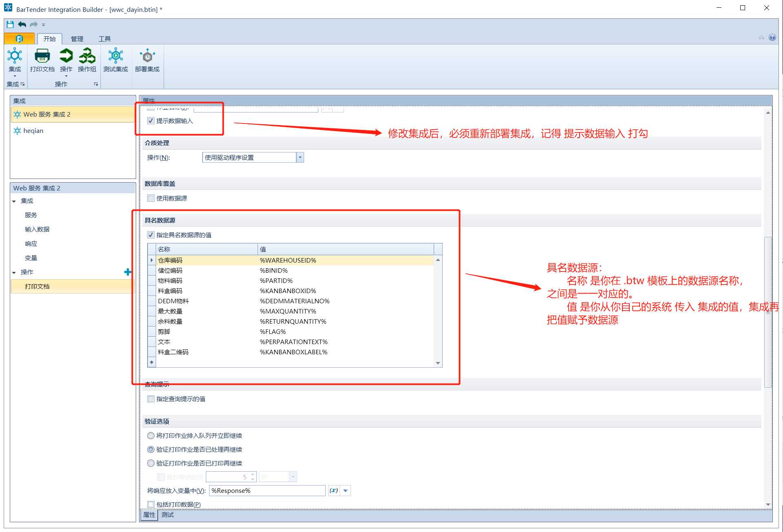Click the %KANBANBOXID% value cell
Viewport: 783px width, 532px height.
click(x=346, y=291)
